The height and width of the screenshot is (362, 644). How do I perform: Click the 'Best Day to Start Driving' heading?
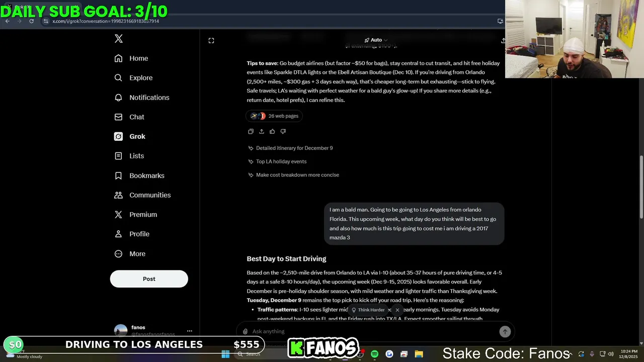click(x=286, y=259)
